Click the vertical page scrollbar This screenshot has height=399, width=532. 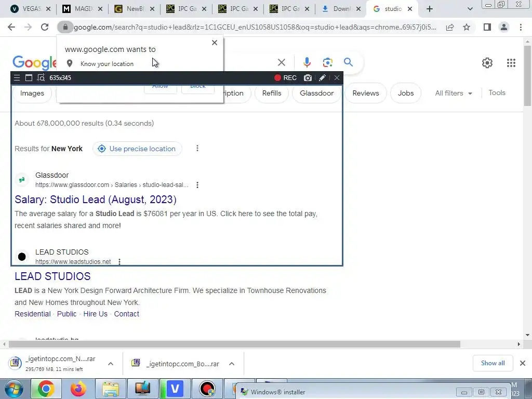point(527,75)
